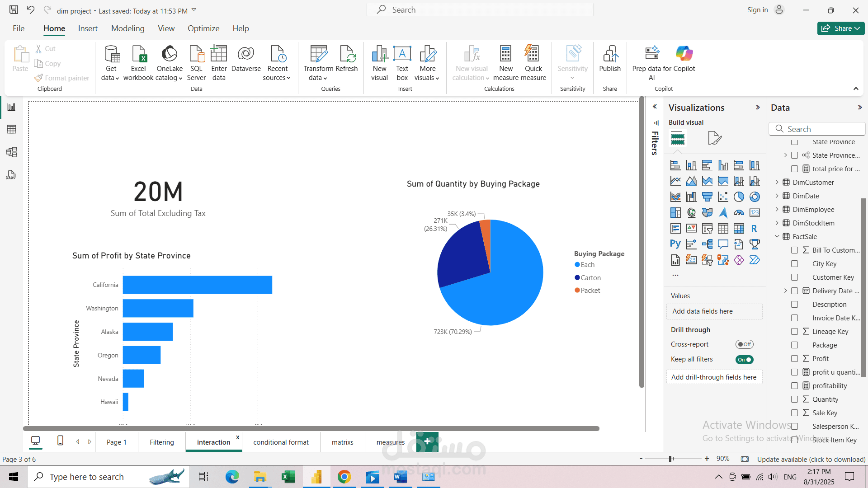Viewport: 868px width, 488px height.
Task: Toggle Cross-report switch
Action: (744, 344)
